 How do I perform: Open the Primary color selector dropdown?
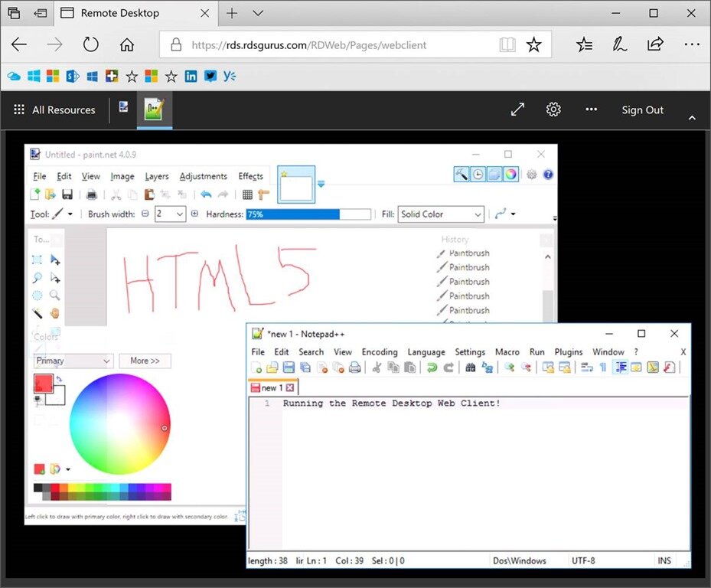click(73, 361)
